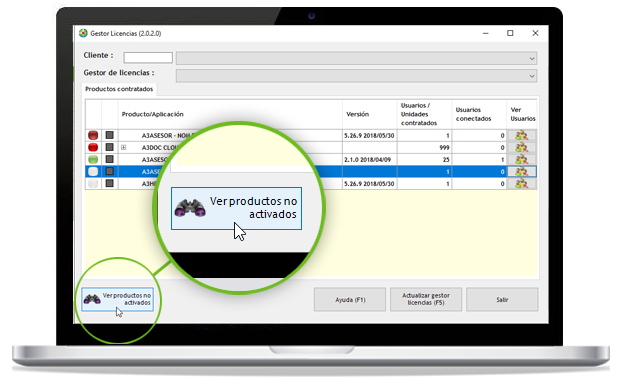
Task: Click grey status indicator of the A3H row
Action: 93,184
